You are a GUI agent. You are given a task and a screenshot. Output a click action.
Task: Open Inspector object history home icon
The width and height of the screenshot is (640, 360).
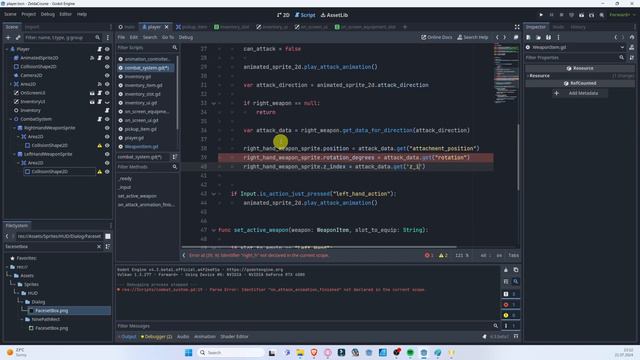[x=632, y=37]
